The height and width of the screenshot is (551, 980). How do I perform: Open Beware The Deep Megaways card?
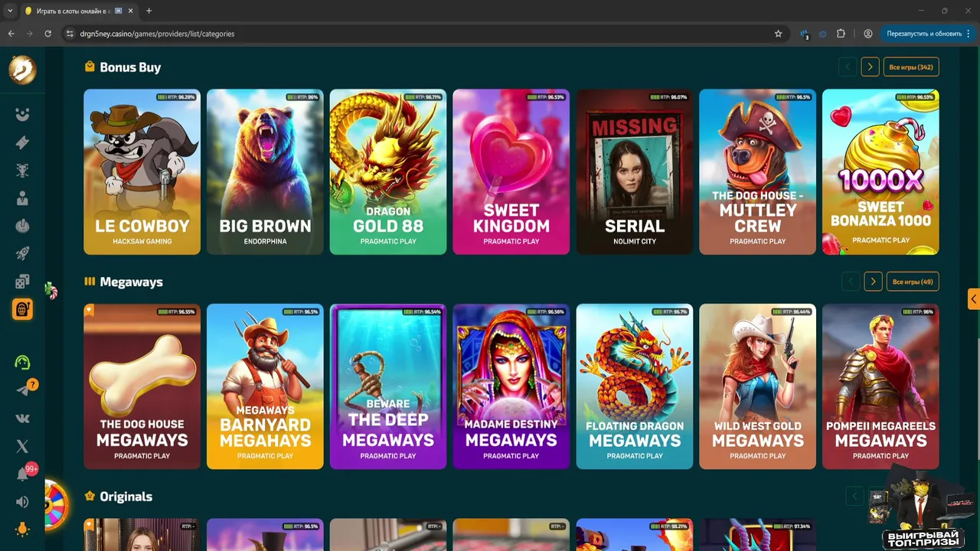pyautogui.click(x=388, y=386)
